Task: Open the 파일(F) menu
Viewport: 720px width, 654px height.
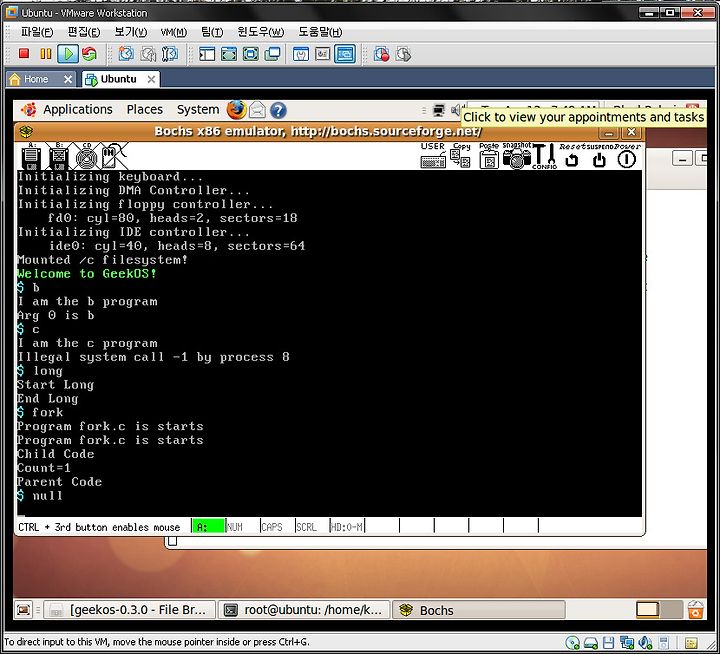Action: pos(37,32)
